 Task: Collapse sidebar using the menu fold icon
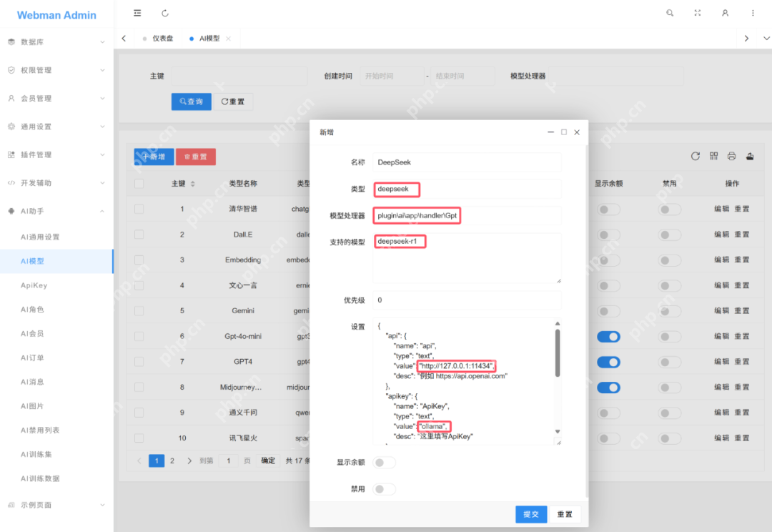click(137, 13)
